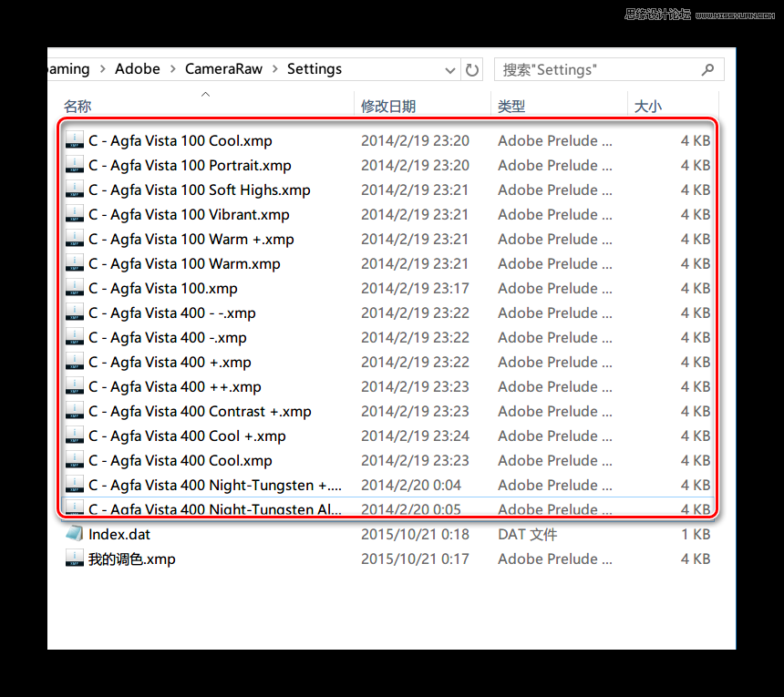This screenshot has width=784, height=697.
Task: Click the file icon of Agfa Vista 400 ++.xmp
Action: (x=75, y=386)
